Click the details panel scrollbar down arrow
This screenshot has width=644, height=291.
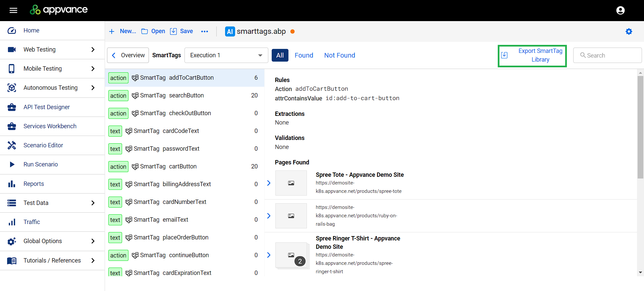(x=641, y=273)
